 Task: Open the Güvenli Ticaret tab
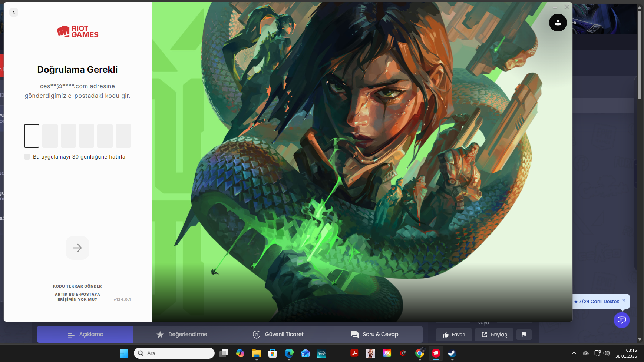pos(278,334)
